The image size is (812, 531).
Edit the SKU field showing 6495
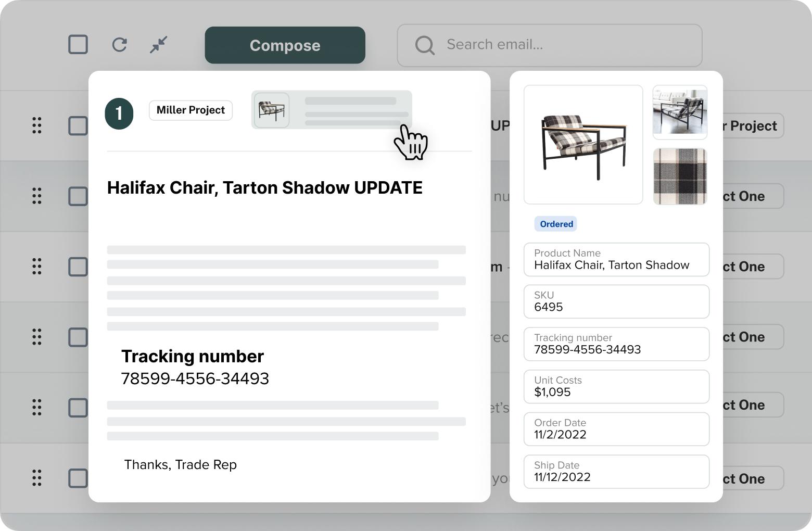[x=616, y=301]
